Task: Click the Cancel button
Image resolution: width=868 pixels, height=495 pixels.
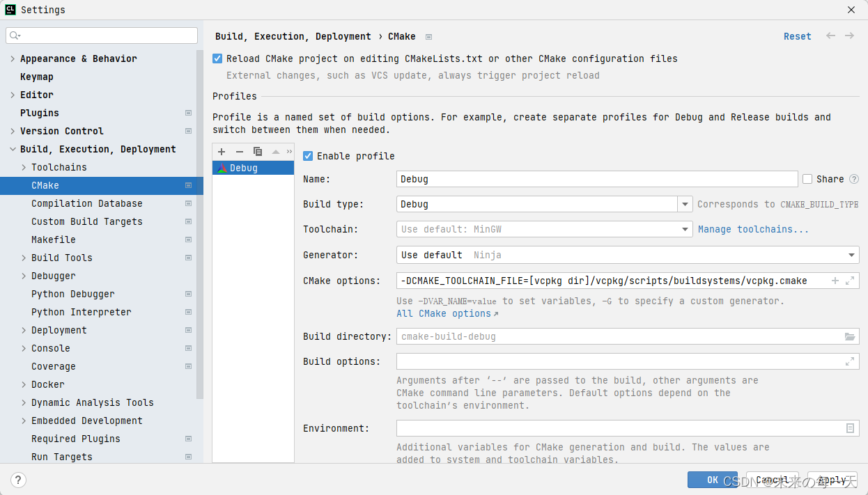Action: point(773,480)
